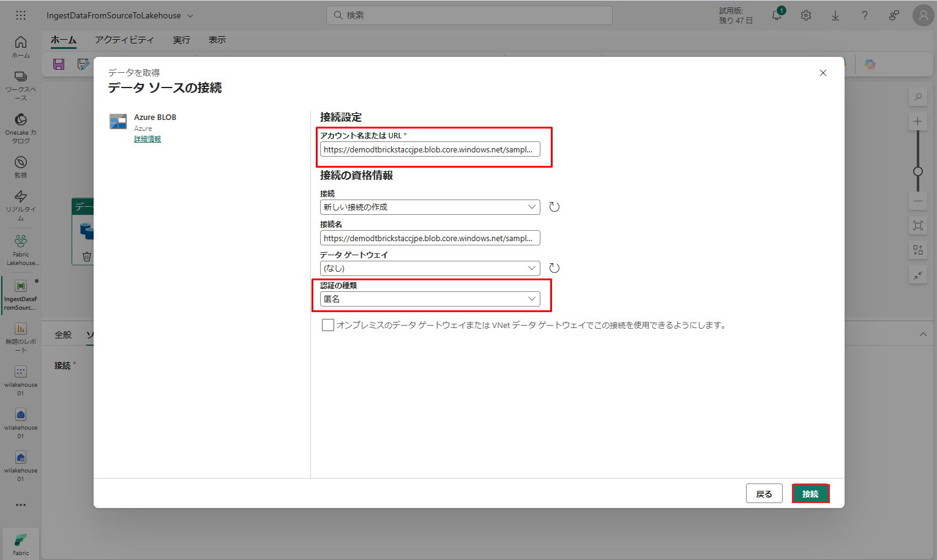
Task: Zoom out canvas with minus icon
Action: (x=918, y=201)
